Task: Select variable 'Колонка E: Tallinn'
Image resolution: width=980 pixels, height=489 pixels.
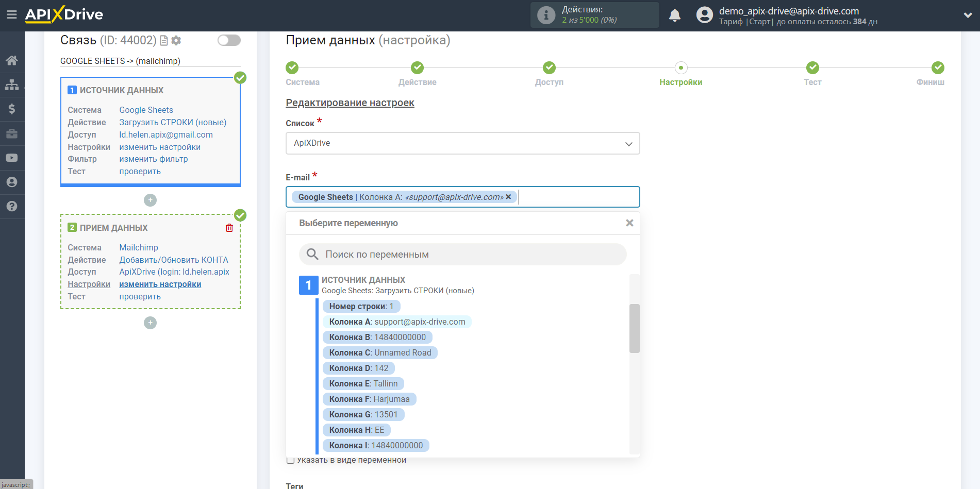Action: click(x=363, y=383)
